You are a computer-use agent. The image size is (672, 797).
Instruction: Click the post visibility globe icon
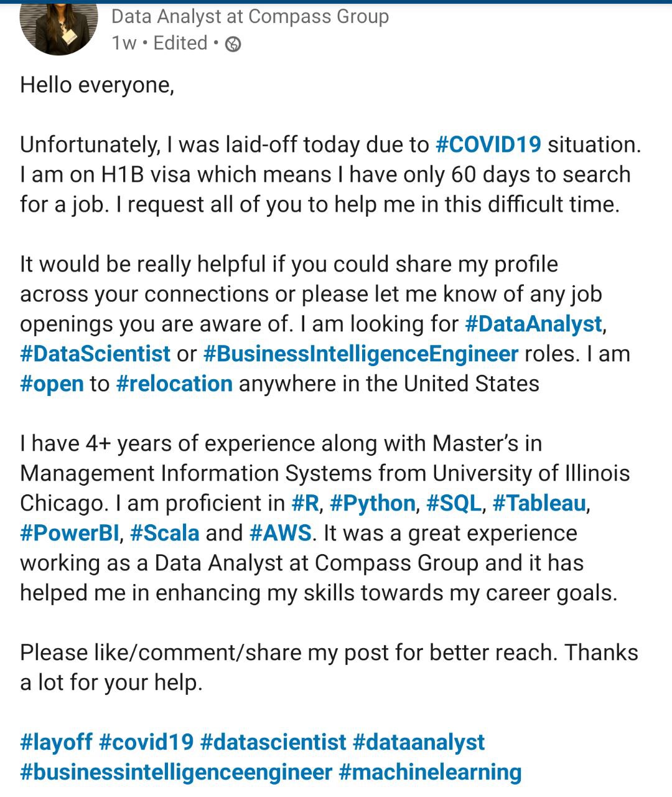(233, 44)
